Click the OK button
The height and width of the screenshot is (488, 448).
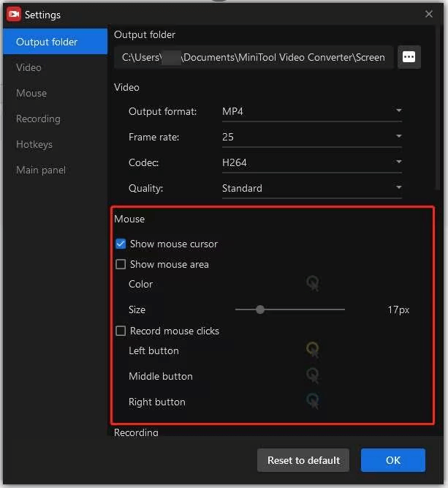click(393, 460)
